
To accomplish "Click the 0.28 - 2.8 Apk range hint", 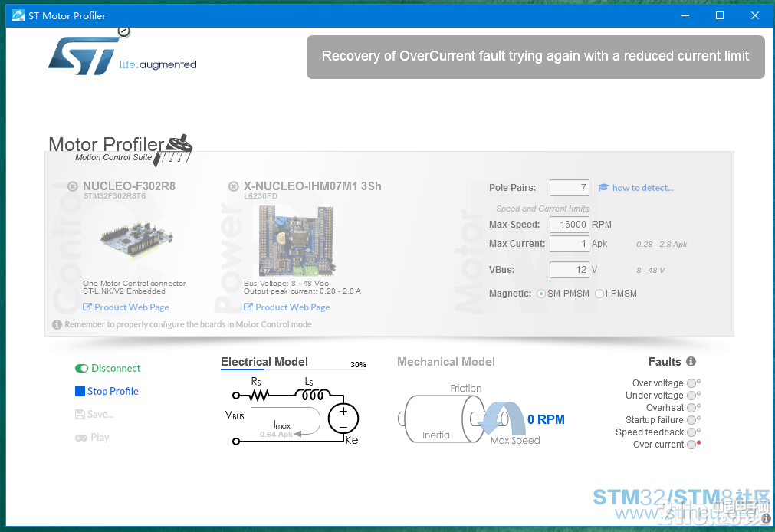I will coord(662,245).
